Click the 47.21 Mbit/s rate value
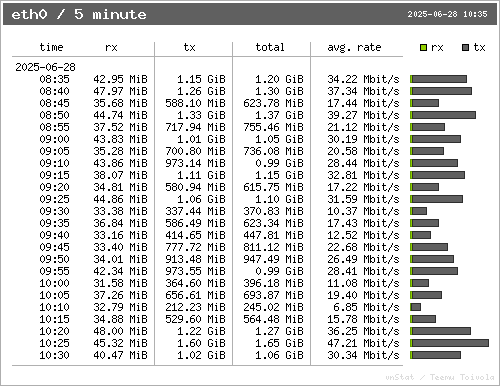The height and width of the screenshot is (386, 500). 363,343
